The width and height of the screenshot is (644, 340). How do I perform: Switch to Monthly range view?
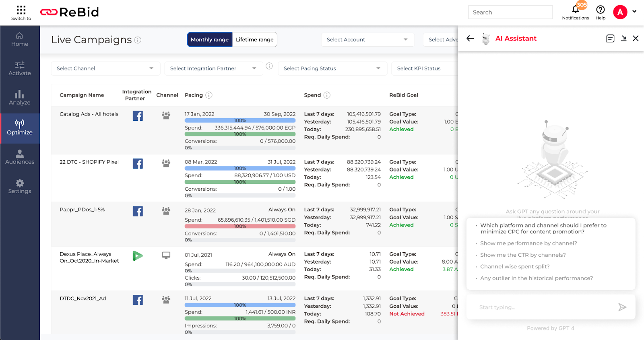coord(210,39)
